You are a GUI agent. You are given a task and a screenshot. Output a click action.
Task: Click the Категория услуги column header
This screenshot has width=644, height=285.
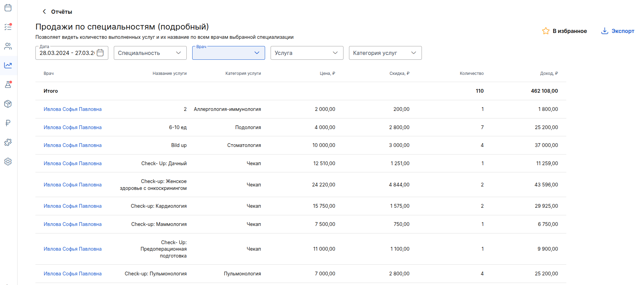point(243,73)
